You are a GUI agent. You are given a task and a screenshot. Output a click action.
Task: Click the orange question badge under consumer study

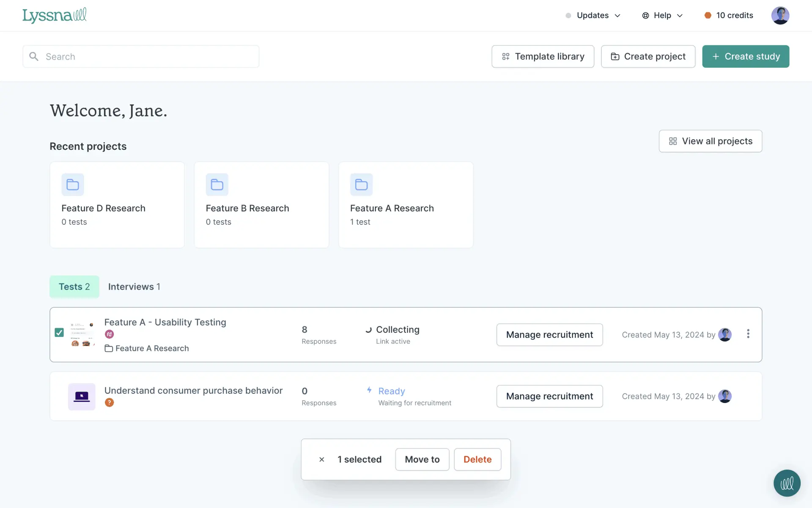pyautogui.click(x=109, y=403)
